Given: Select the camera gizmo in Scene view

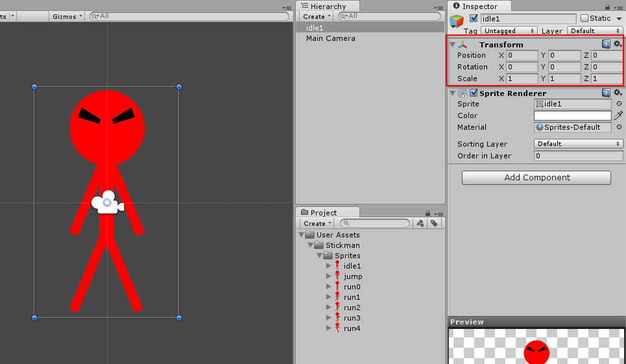Looking at the screenshot, I should 106,202.
